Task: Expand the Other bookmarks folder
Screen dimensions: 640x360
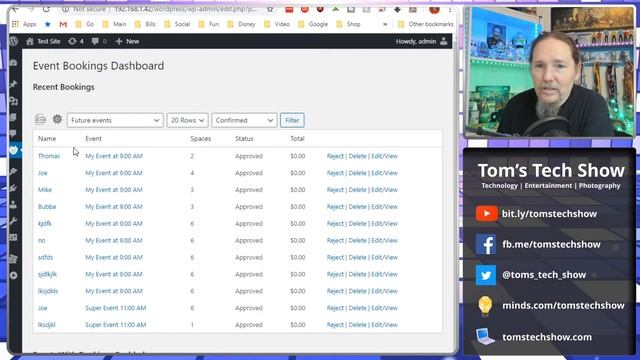Action: pyautogui.click(x=425, y=24)
